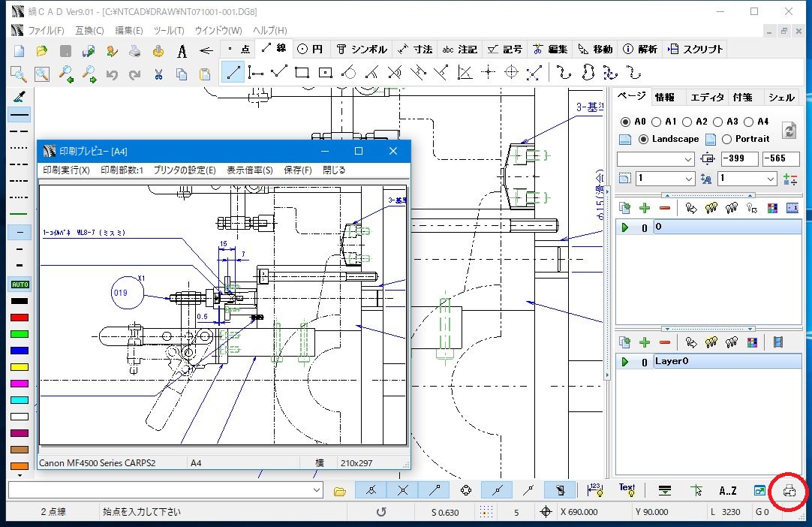Pick the red color swatch
Screen dimensions: 812x527
[20, 318]
